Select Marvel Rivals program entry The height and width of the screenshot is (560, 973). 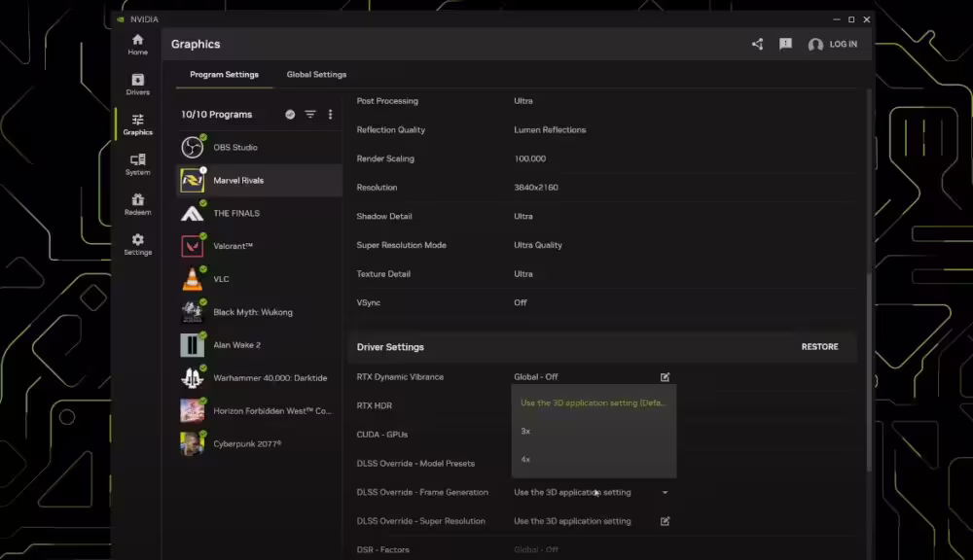click(x=260, y=181)
